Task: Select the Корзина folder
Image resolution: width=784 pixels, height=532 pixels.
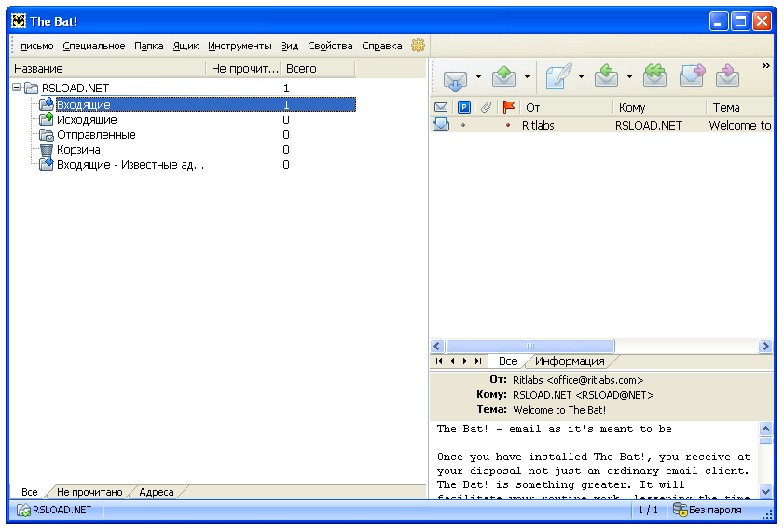Action: point(78,150)
